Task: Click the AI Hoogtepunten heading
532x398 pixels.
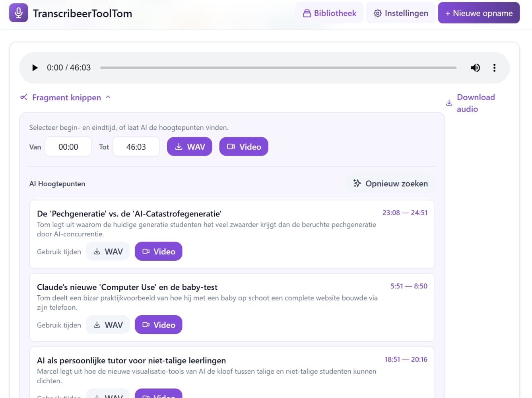Action: click(x=57, y=184)
